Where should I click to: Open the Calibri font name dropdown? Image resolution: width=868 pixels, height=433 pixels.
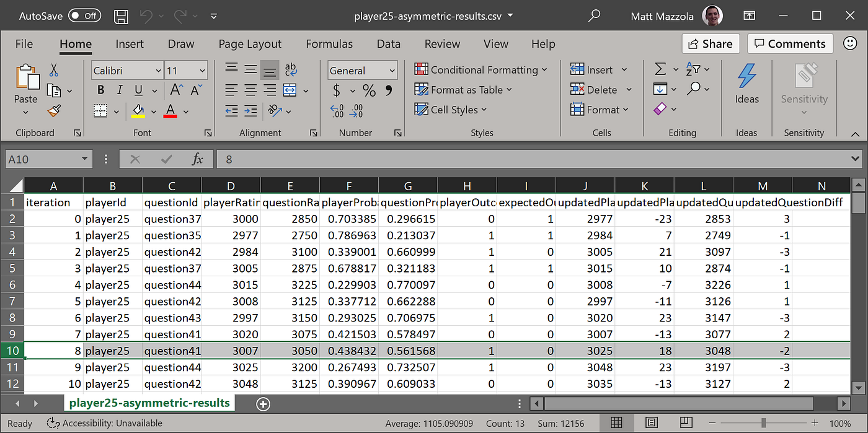(x=156, y=71)
